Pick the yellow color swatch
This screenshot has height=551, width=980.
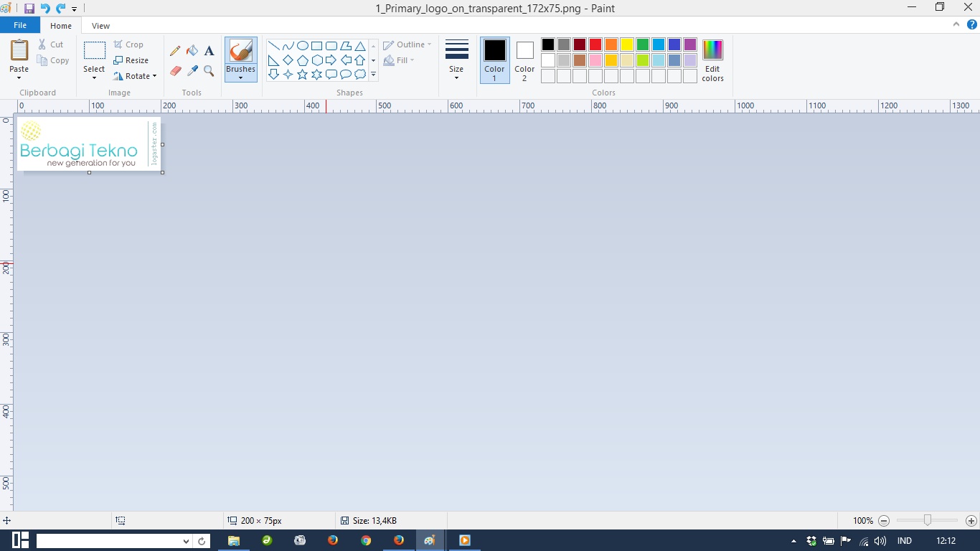click(x=627, y=44)
